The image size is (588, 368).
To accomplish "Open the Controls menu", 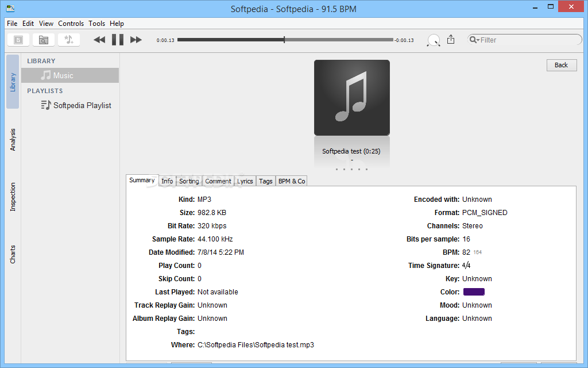I will tap(71, 23).
